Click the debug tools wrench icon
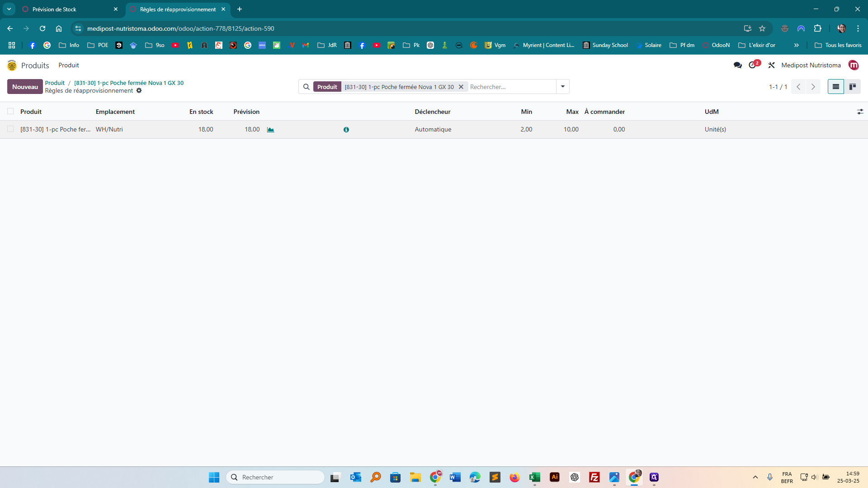Viewport: 868px width, 488px height. click(772, 65)
